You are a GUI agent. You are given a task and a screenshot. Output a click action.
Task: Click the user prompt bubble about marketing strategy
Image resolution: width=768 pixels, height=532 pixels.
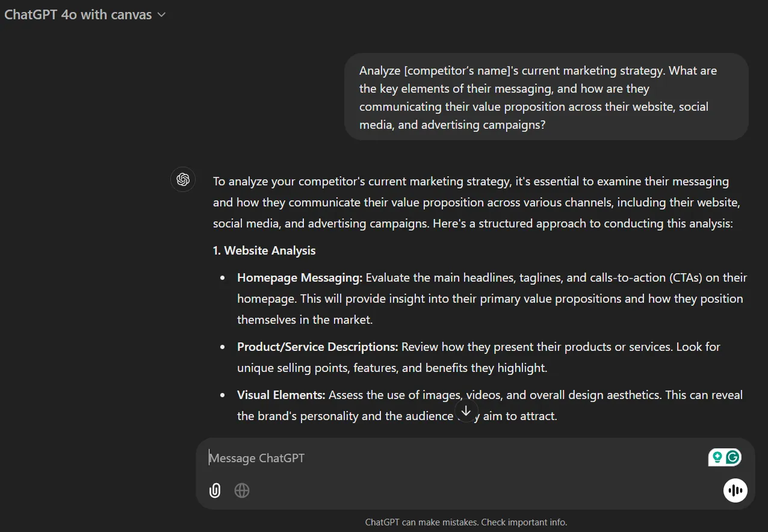pyautogui.click(x=546, y=97)
